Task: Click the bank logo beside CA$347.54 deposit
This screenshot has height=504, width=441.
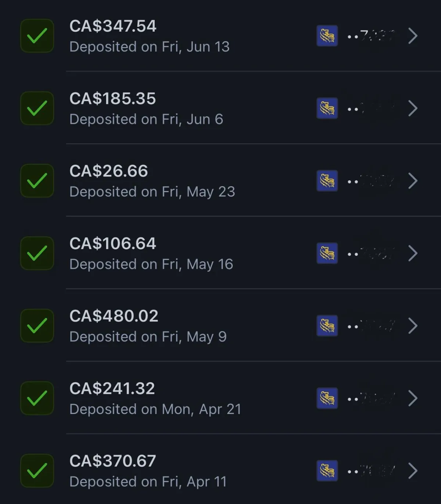Action: [x=327, y=36]
